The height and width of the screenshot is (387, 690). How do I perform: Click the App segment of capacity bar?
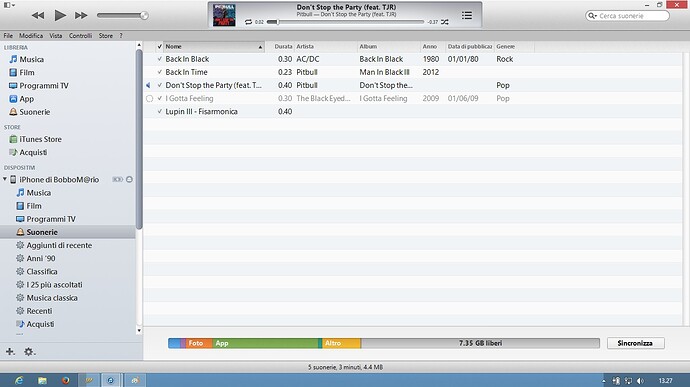click(x=265, y=343)
